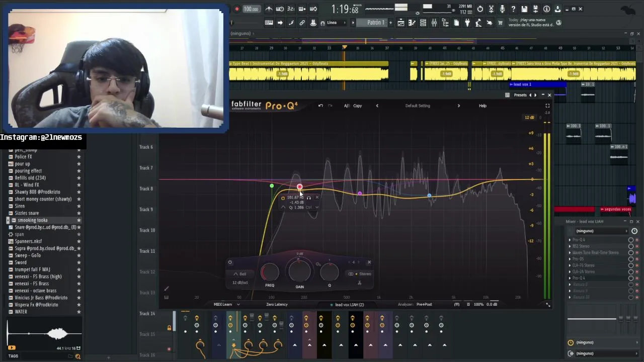The height and width of the screenshot is (362, 644).
Task: Click the lead vox LIAH (2) instance label
Action: coord(349,305)
